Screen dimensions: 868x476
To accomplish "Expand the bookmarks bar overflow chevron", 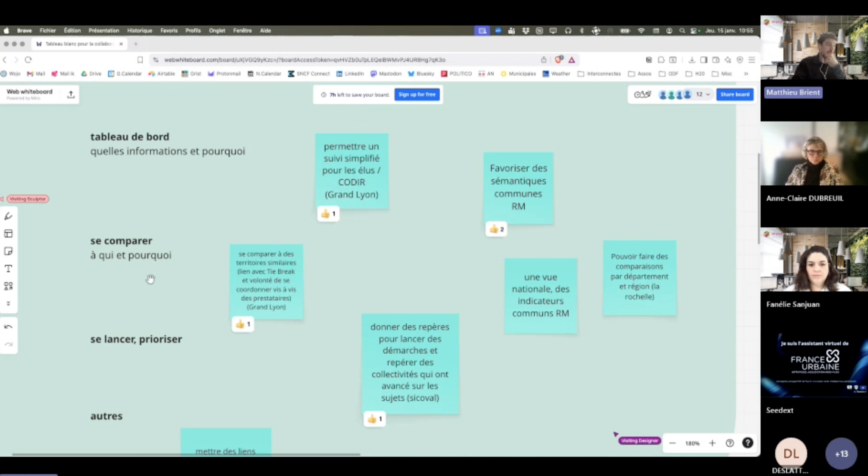I will point(746,74).
